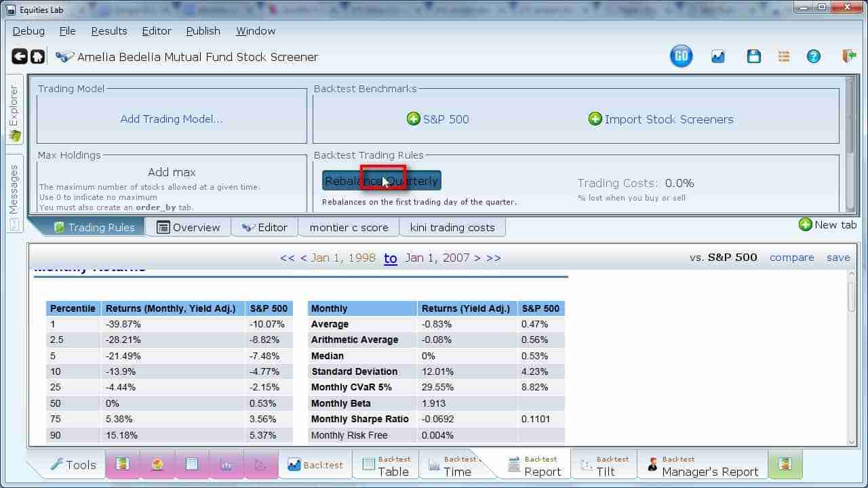The width and height of the screenshot is (868, 488).
Task: Click the S&P 500 benchmark link
Action: 446,119
